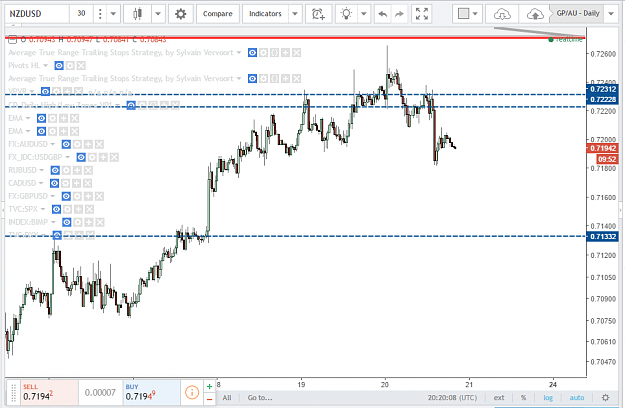Screen dimensions: 625x408
Task: Remove the INDEX:BIMP overlay
Action: (x=100, y=222)
